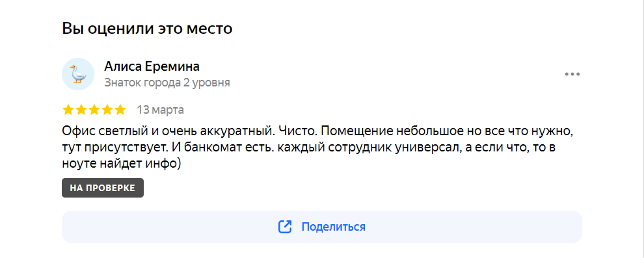Viewport: 644px width, 258px height.
Task: Click the word "банкомат" in the review
Action: pyautogui.click(x=209, y=148)
